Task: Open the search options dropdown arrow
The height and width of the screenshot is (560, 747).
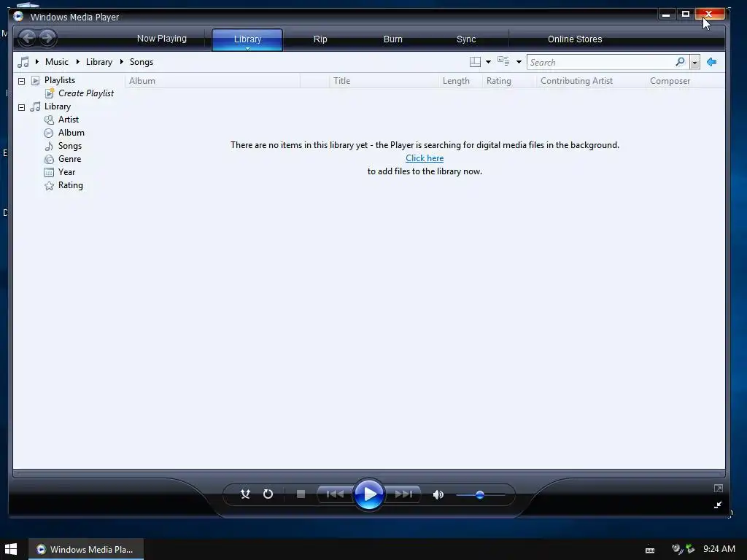Action: tap(694, 63)
